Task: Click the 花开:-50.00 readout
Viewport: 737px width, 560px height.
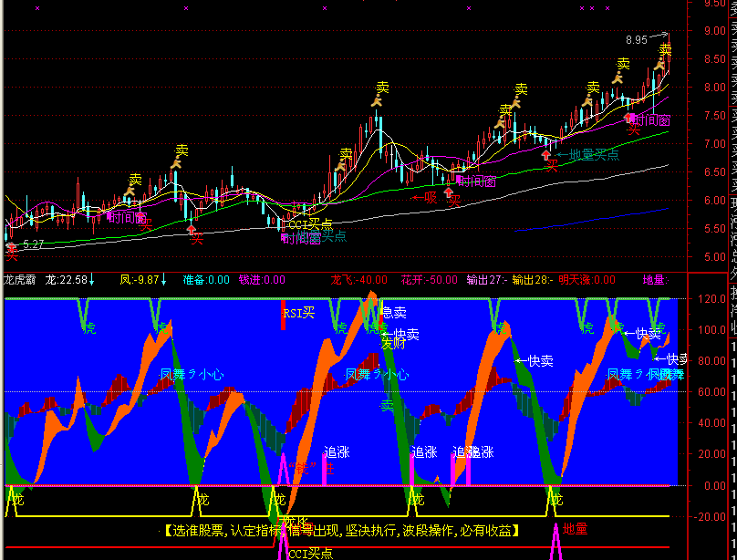Action: pyautogui.click(x=429, y=281)
